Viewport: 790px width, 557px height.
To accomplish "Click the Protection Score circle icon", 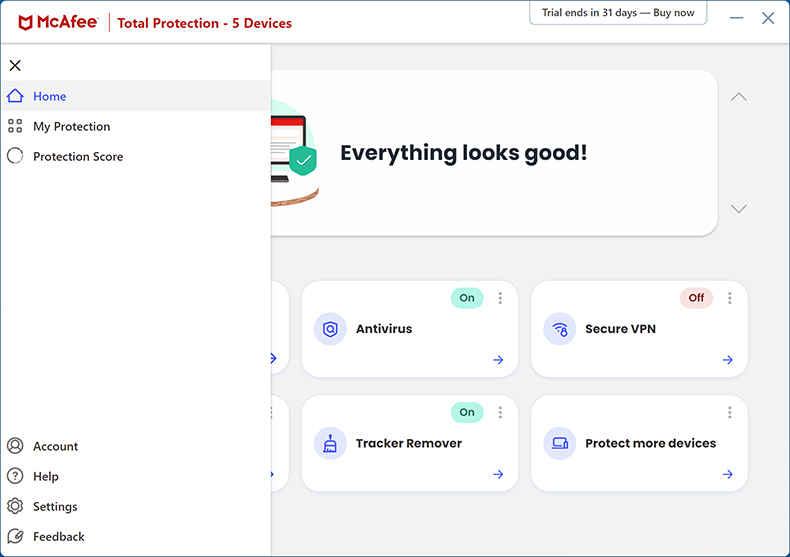I will 15,156.
